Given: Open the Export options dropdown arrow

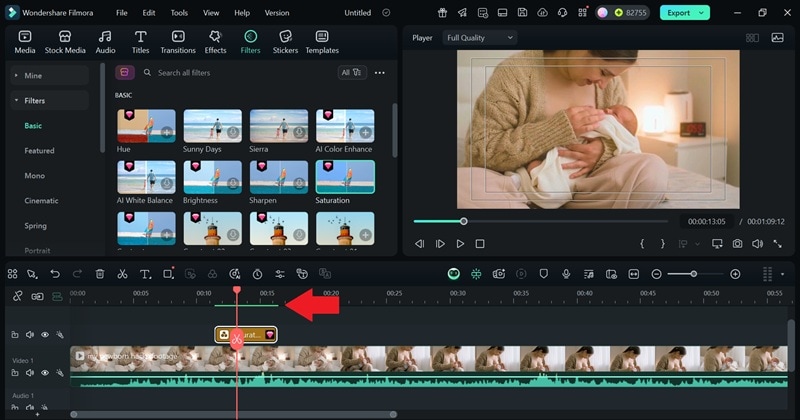Looking at the screenshot, I should (702, 13).
